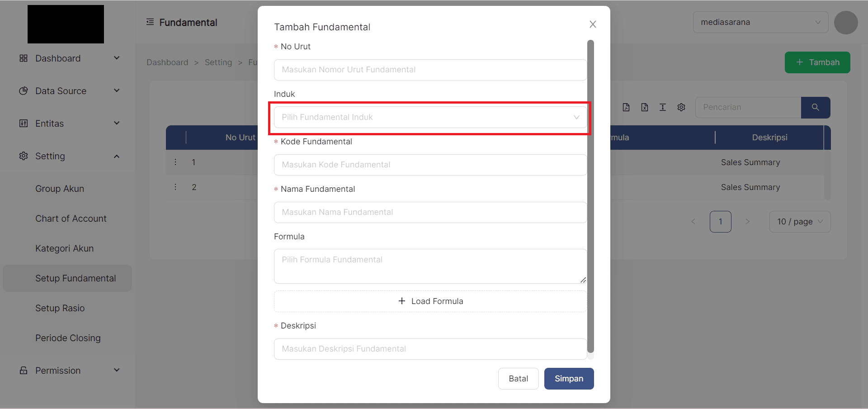Toggle sidebar via Fundamental menu icon

point(150,22)
